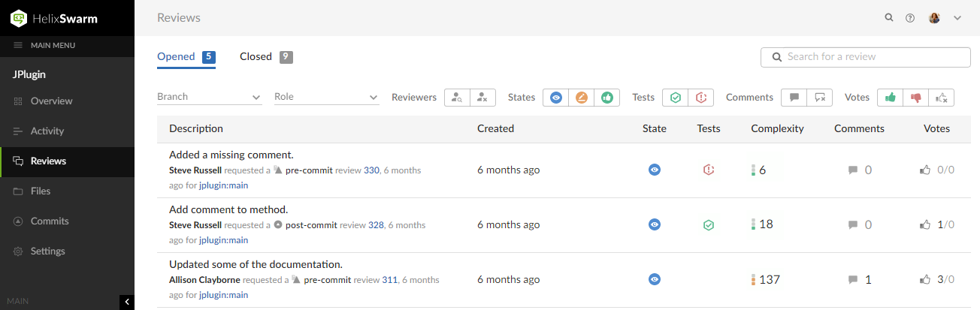Toggle the voted-up Votes filter
Image resolution: width=980 pixels, height=310 pixels.
[x=891, y=98]
